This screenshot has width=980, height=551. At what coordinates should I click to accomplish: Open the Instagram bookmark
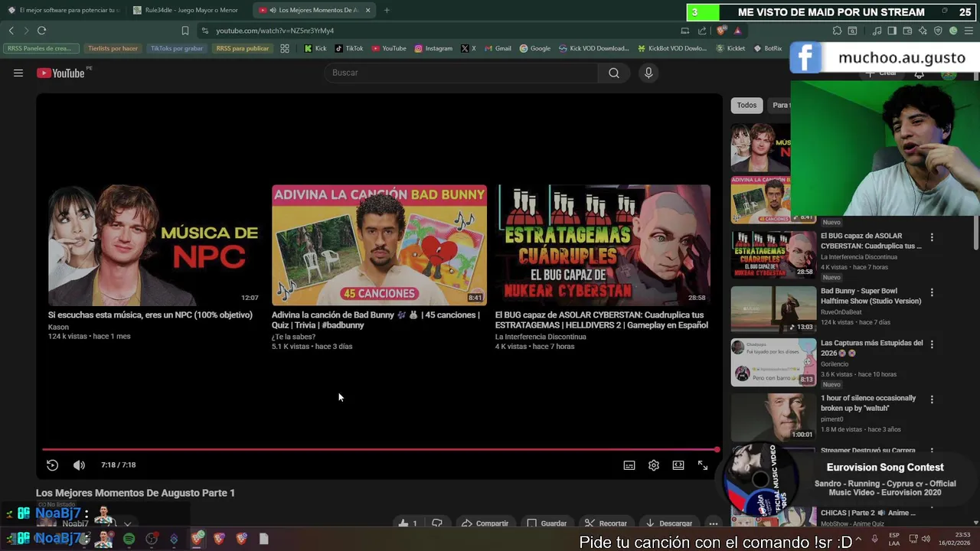[x=433, y=48]
